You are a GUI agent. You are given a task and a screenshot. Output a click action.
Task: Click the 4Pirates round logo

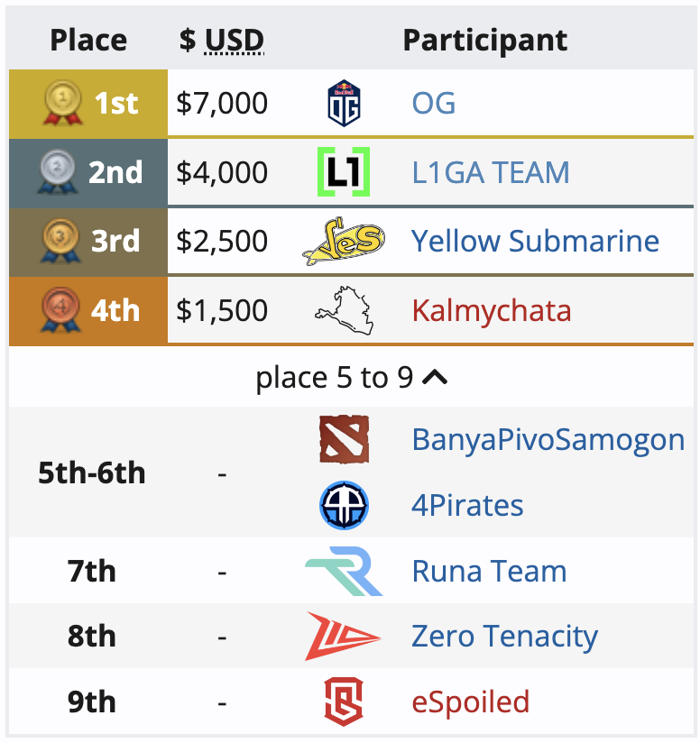point(344,505)
